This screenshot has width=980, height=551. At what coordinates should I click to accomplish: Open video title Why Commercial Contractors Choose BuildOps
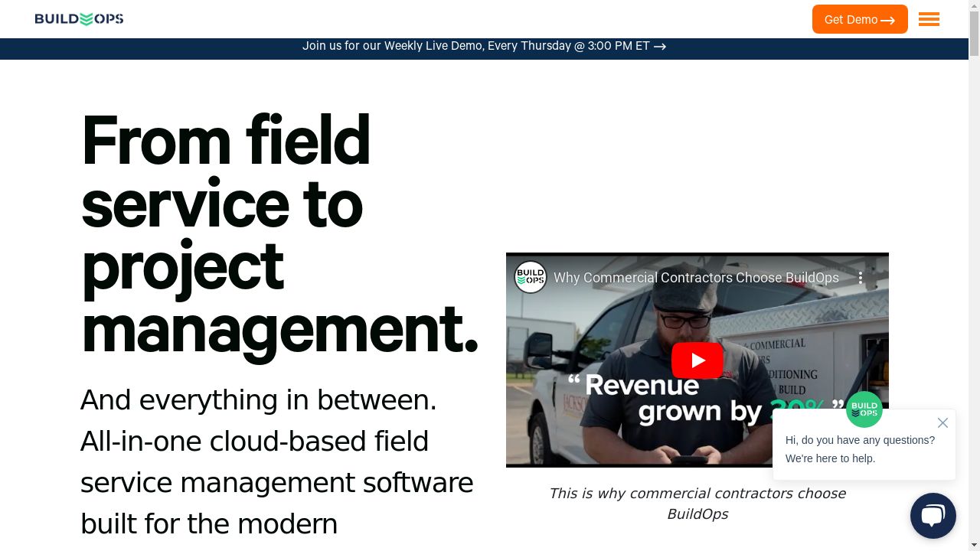pyautogui.click(x=696, y=278)
